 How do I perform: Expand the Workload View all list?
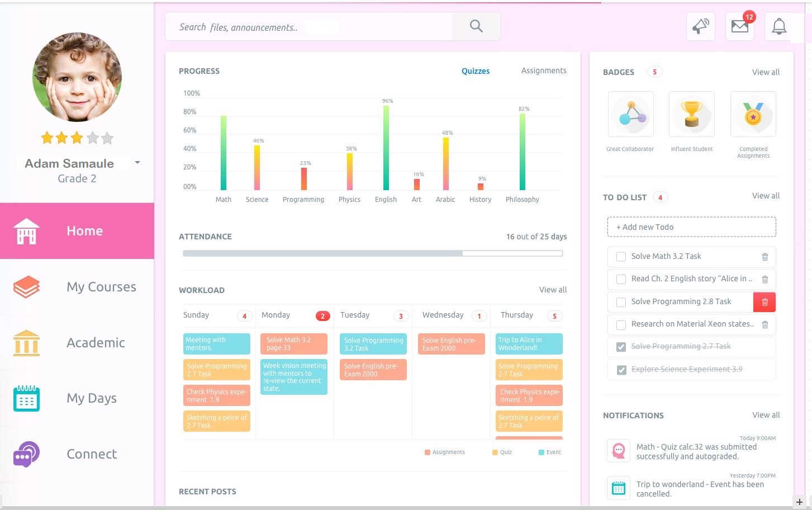[553, 290]
